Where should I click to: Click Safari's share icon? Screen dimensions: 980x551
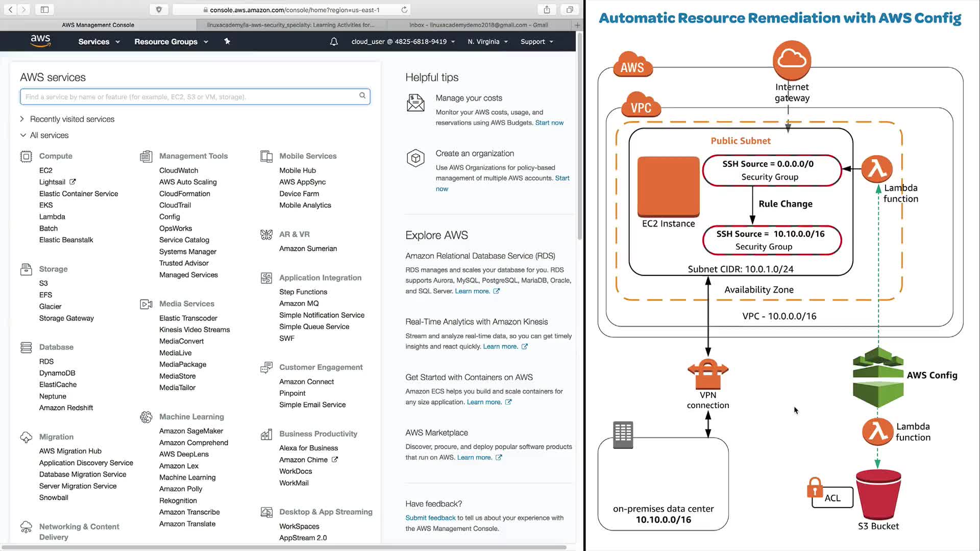coord(547,9)
